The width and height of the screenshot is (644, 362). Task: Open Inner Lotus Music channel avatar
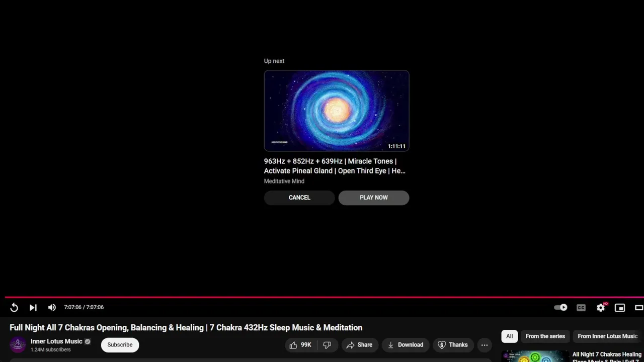tap(18, 345)
